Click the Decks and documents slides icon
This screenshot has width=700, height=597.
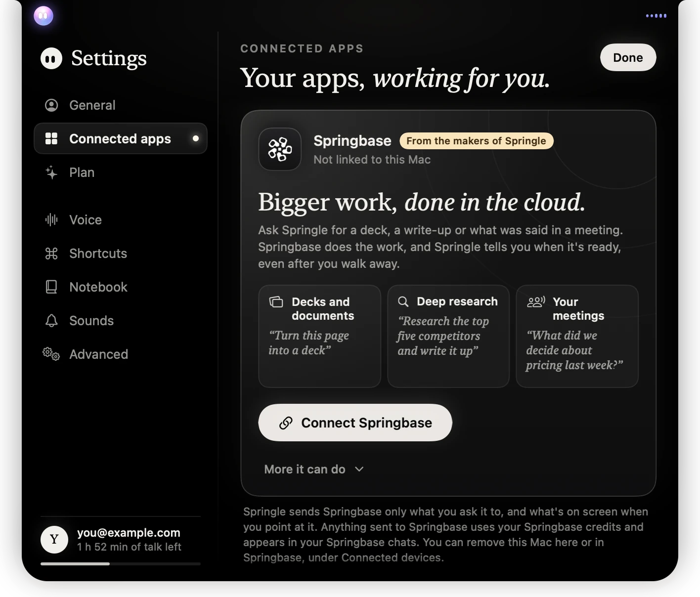click(x=276, y=301)
